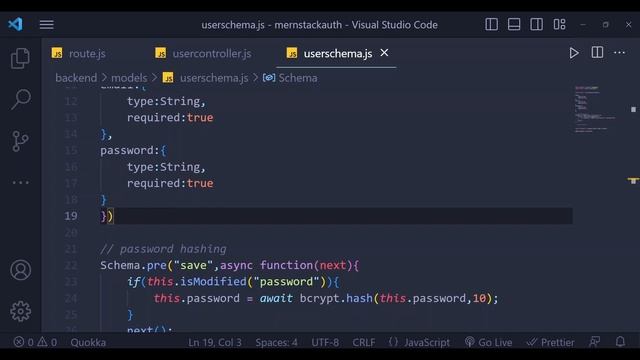This screenshot has width=640, height=360.
Task: Minimize the VS Code window
Action: click(583, 24)
